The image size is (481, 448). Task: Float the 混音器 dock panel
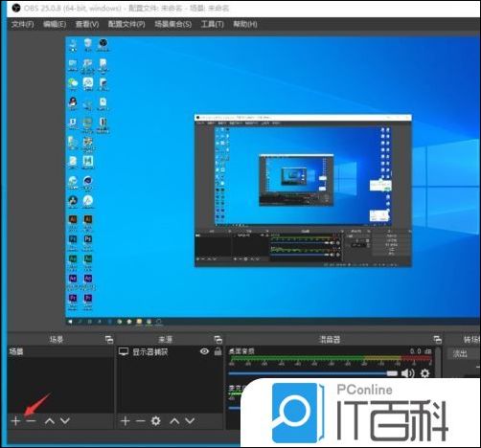click(x=437, y=339)
